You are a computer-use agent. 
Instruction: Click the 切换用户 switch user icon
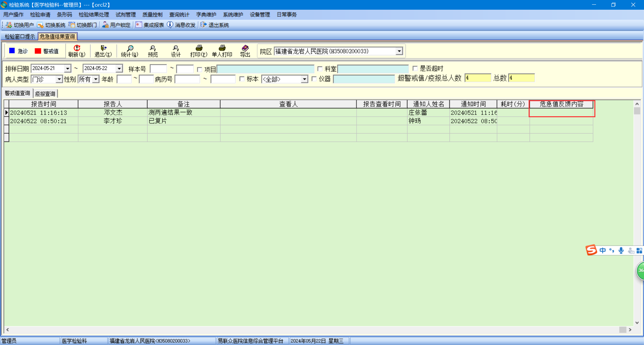click(x=9, y=25)
